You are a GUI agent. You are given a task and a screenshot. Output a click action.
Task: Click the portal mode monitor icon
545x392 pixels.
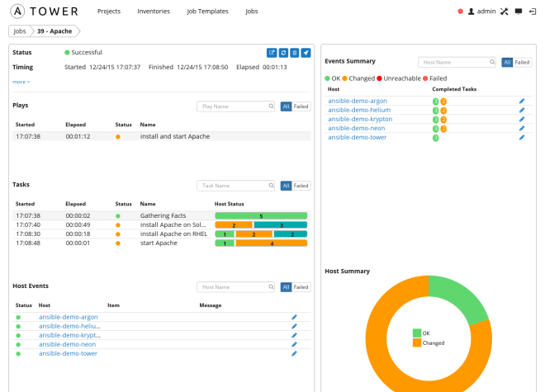tap(519, 12)
